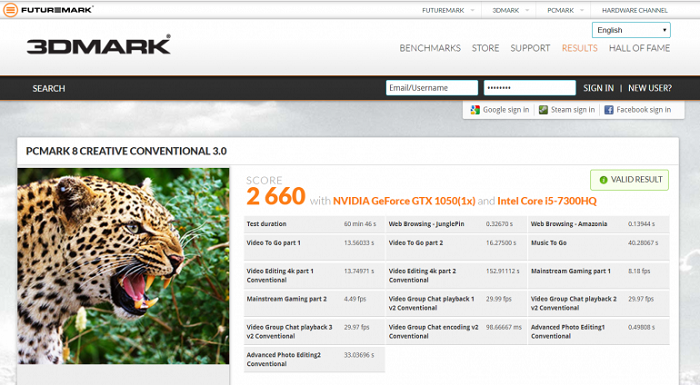Click Video Group Chat encoding v2 label
The image size is (700, 385).
point(433,331)
